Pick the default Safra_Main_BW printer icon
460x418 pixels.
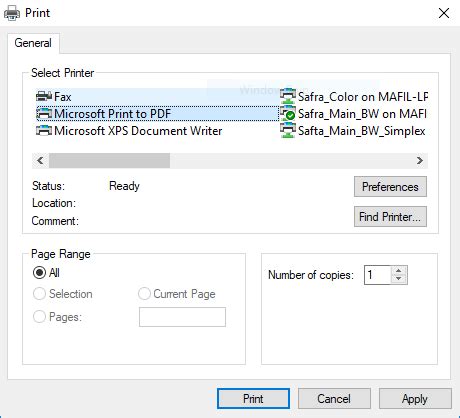tap(288, 114)
